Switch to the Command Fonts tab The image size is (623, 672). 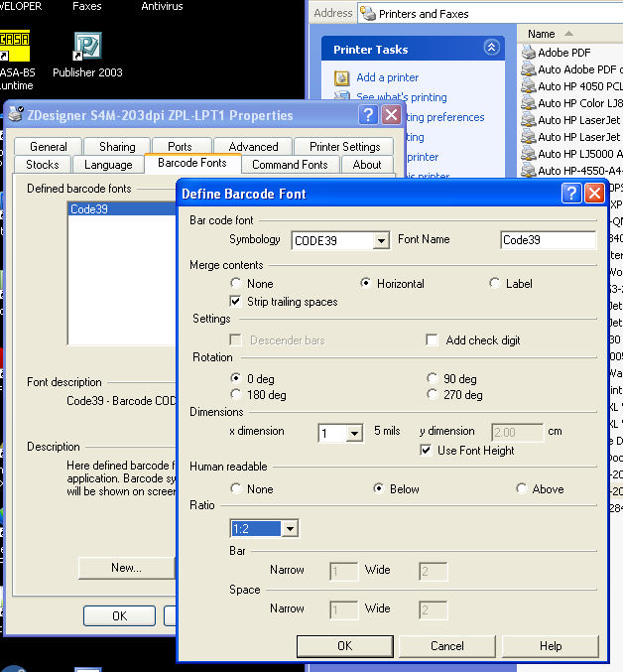290,165
